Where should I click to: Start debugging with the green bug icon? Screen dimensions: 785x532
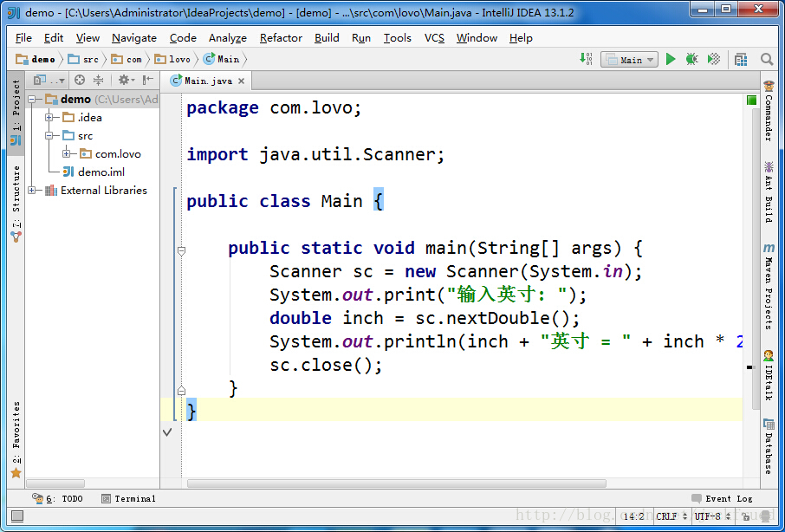click(692, 60)
